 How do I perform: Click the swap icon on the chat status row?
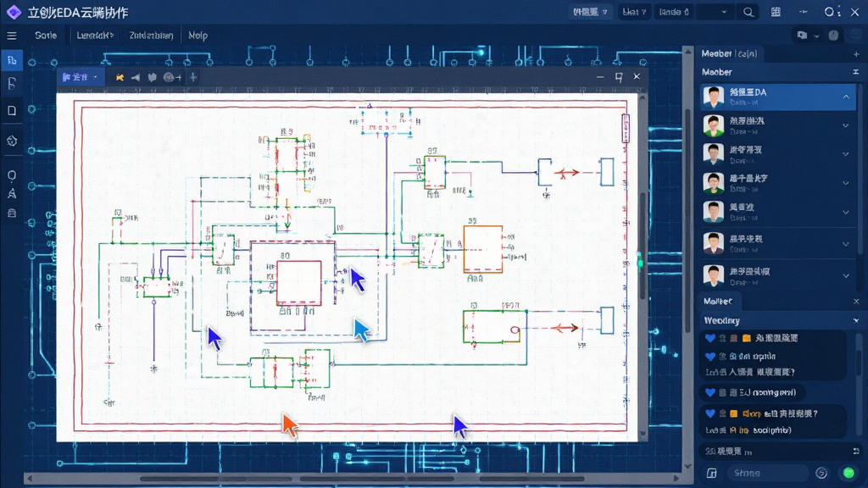coord(856,451)
